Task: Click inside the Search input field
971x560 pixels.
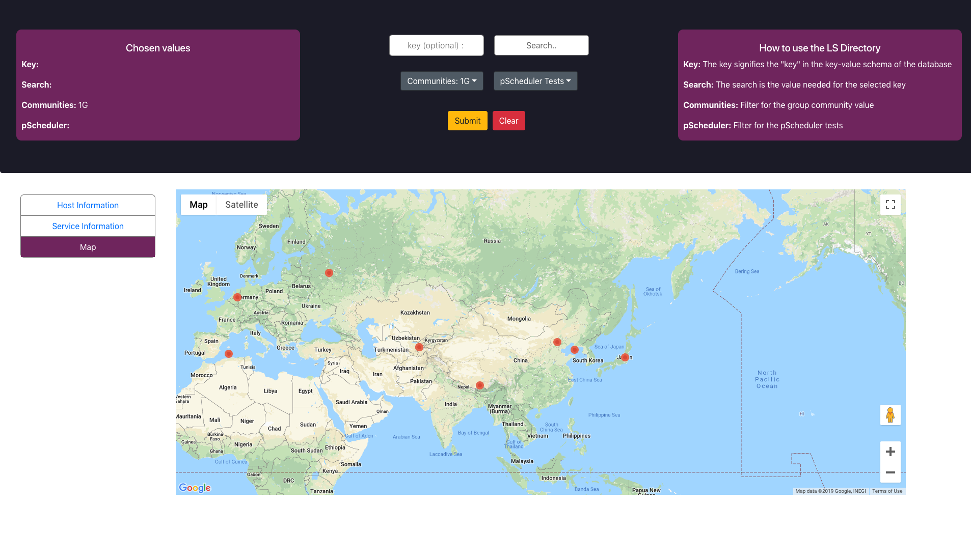Action: (541, 45)
